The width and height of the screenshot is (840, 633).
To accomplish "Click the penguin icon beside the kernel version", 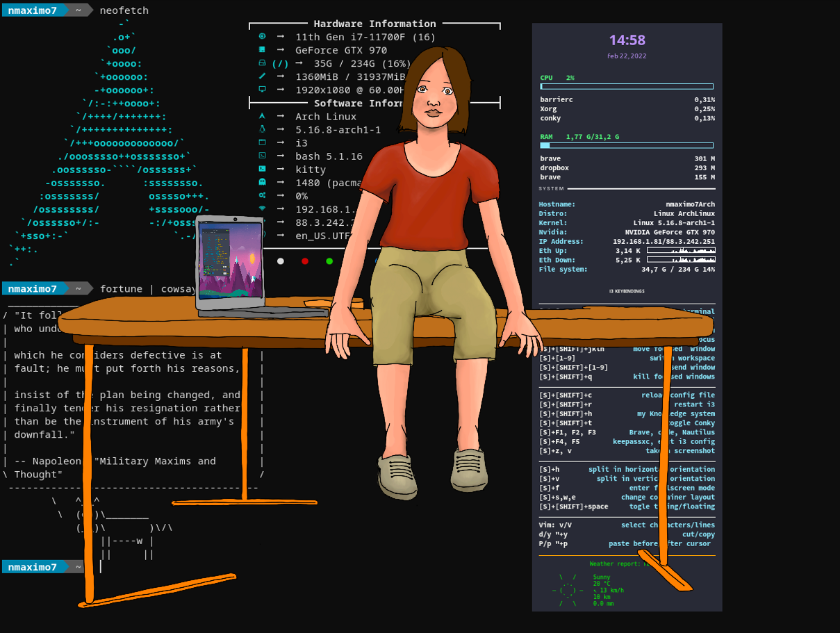I will click(x=262, y=129).
